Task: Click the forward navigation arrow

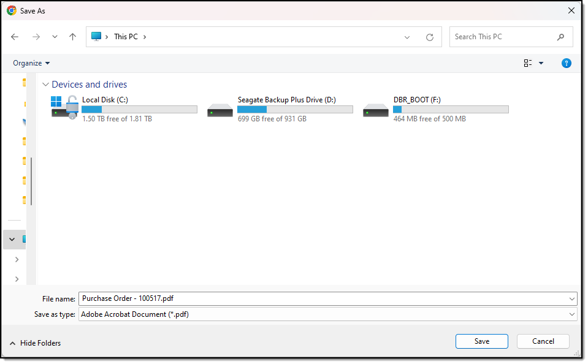Action: [x=36, y=37]
